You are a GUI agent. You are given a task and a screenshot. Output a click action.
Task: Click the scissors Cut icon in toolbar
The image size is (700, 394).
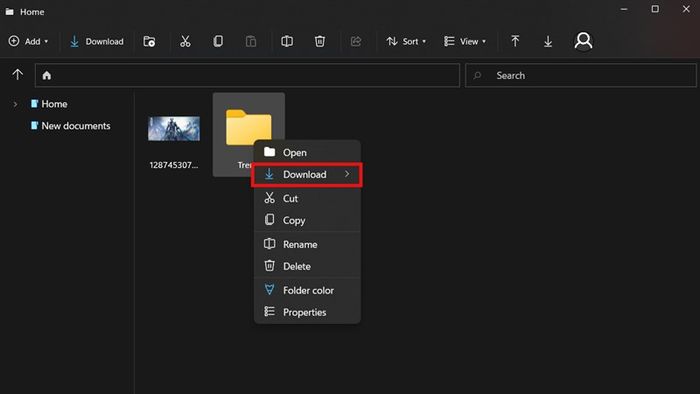185,41
